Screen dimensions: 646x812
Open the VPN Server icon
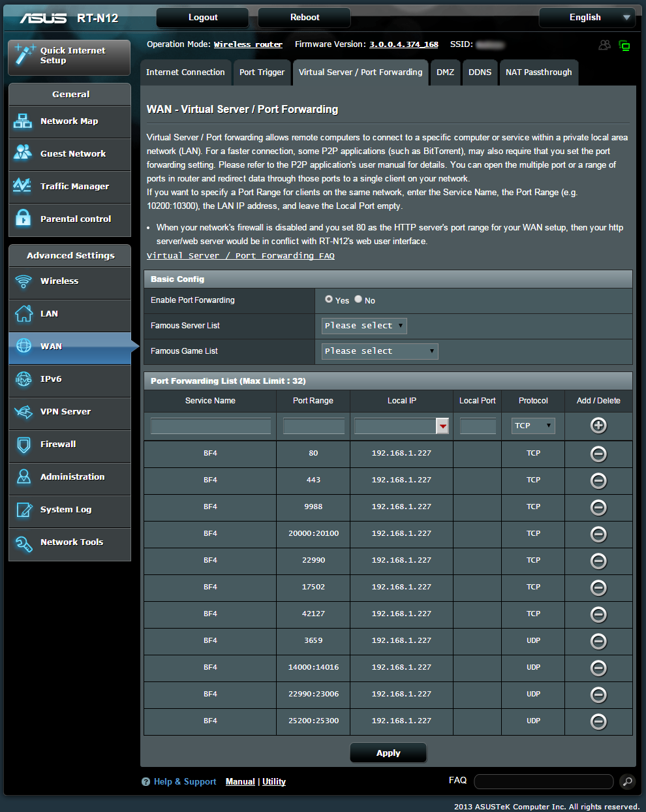pyautogui.click(x=23, y=411)
